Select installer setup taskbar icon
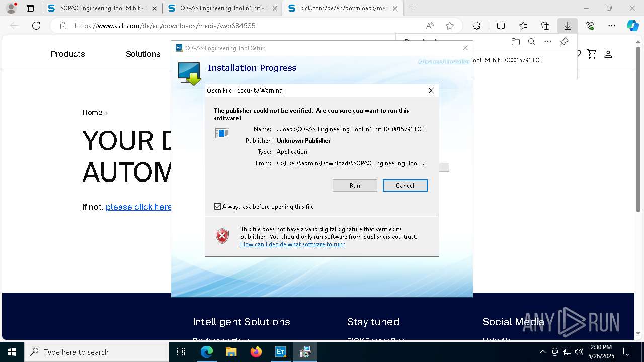 tap(305, 352)
